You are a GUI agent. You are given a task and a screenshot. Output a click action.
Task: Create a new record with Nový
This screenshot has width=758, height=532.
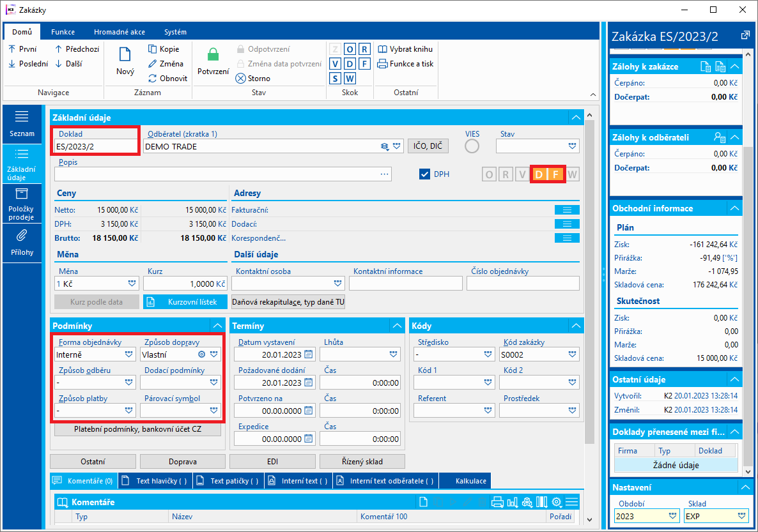tap(125, 61)
